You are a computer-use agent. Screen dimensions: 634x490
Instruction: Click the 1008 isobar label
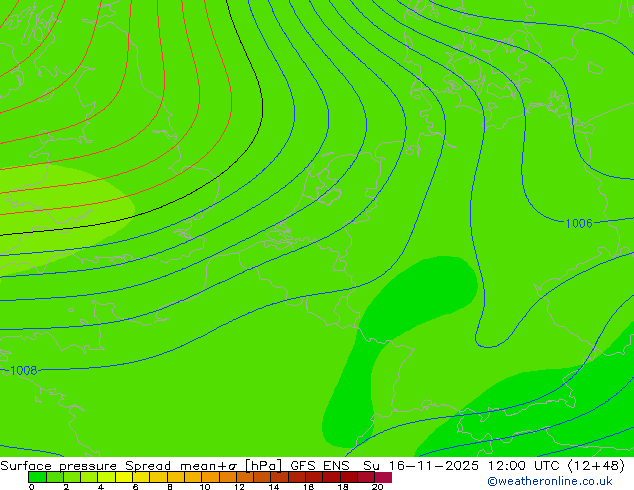point(23,370)
